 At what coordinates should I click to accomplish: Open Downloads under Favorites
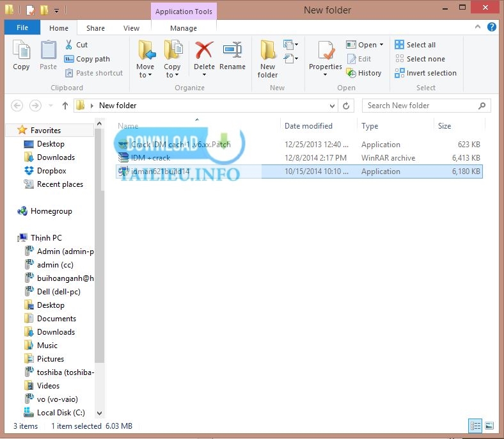(56, 157)
